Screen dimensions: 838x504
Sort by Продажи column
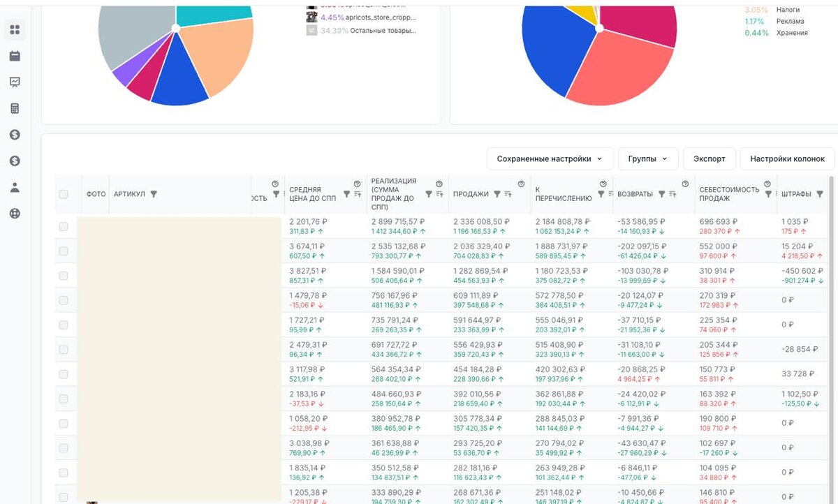pos(508,194)
